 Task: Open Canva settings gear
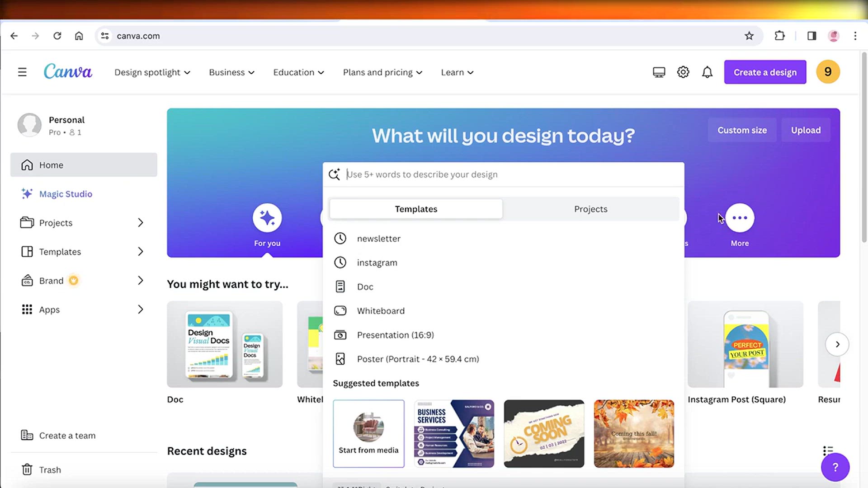click(x=683, y=72)
